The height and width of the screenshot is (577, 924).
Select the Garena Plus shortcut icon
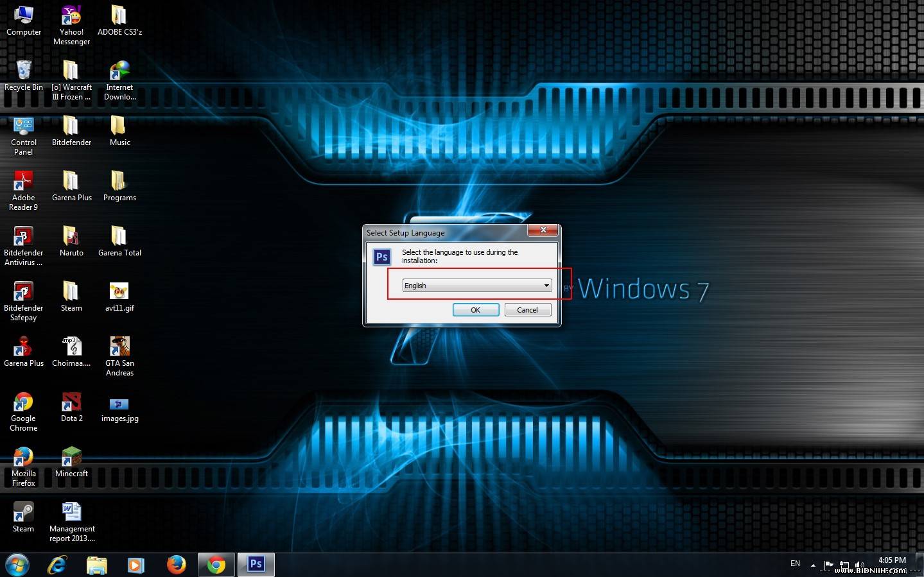[x=24, y=352]
